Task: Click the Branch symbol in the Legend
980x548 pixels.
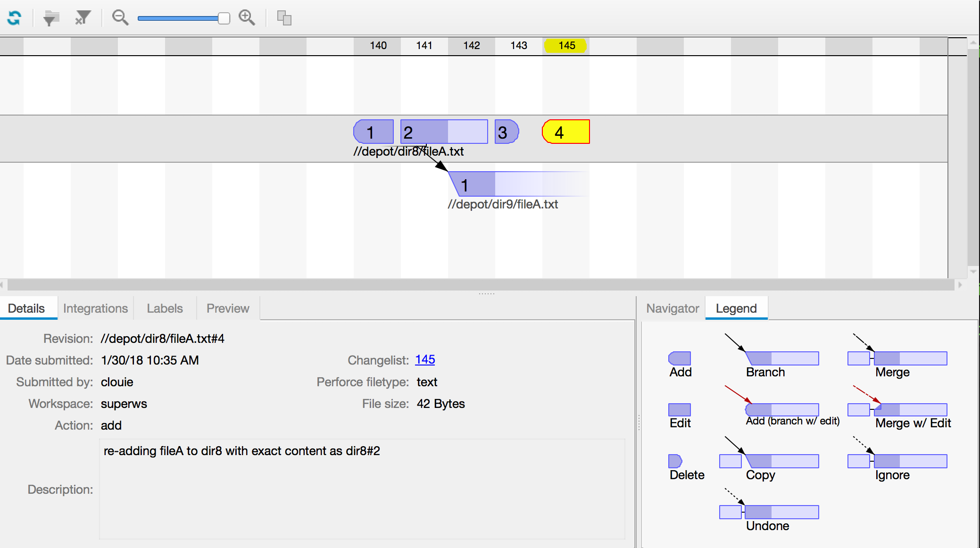Action: click(781, 358)
